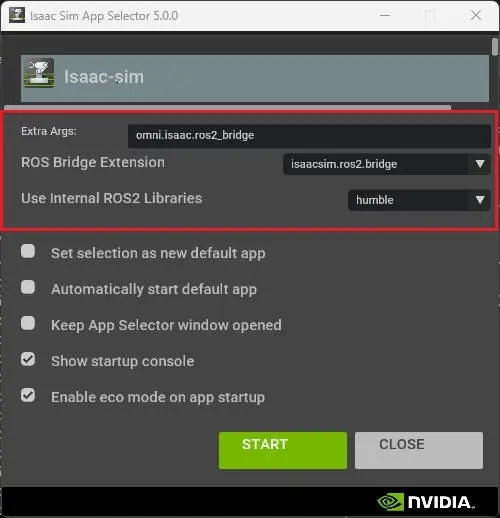Check Automatically start default app
The image size is (500, 518).
(x=28, y=287)
